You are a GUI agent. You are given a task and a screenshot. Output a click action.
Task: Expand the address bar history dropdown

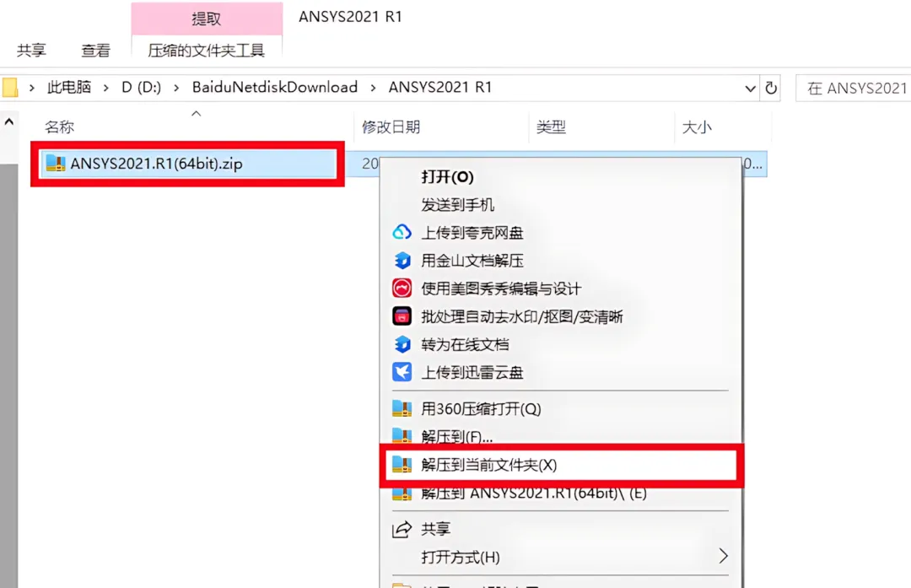pos(750,89)
